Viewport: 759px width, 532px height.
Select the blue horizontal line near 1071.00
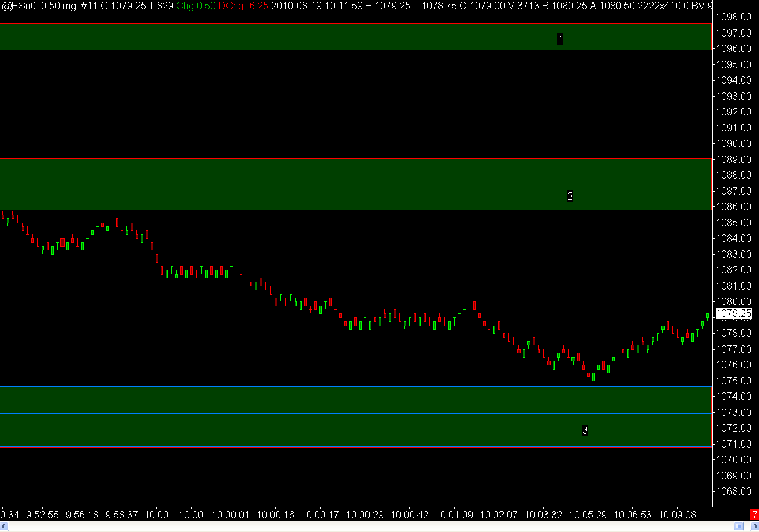356,446
